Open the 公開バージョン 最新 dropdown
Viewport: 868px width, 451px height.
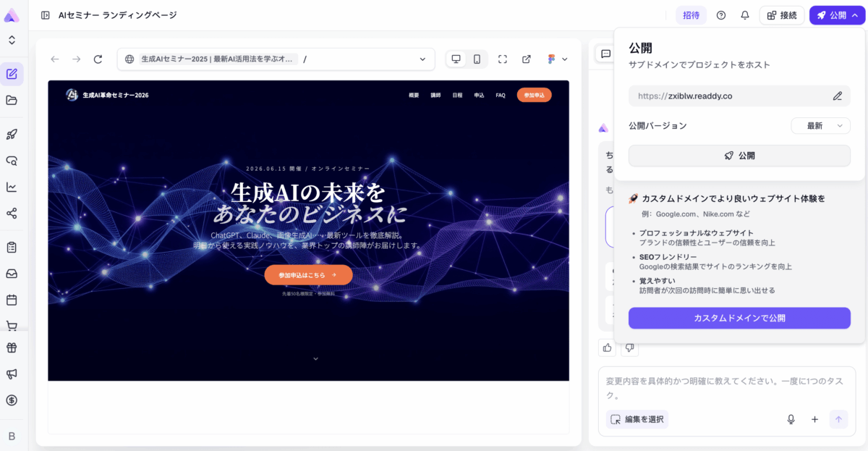(x=820, y=126)
